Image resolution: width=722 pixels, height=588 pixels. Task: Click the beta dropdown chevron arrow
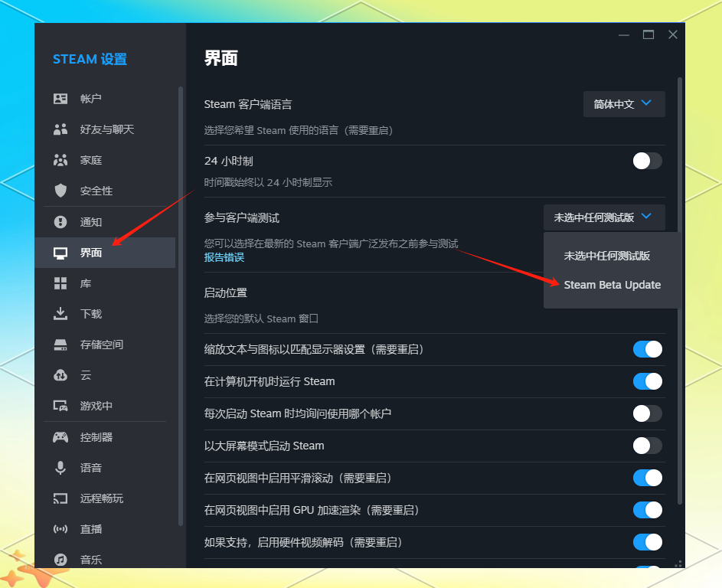tap(646, 217)
